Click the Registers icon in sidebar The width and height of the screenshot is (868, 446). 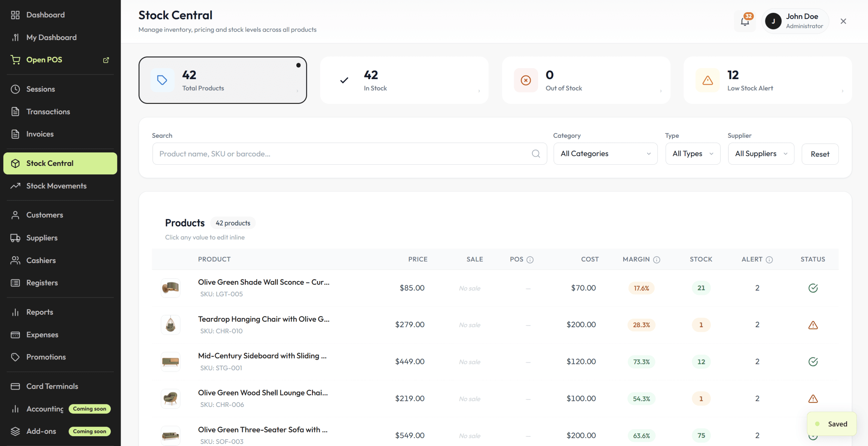[15, 283]
